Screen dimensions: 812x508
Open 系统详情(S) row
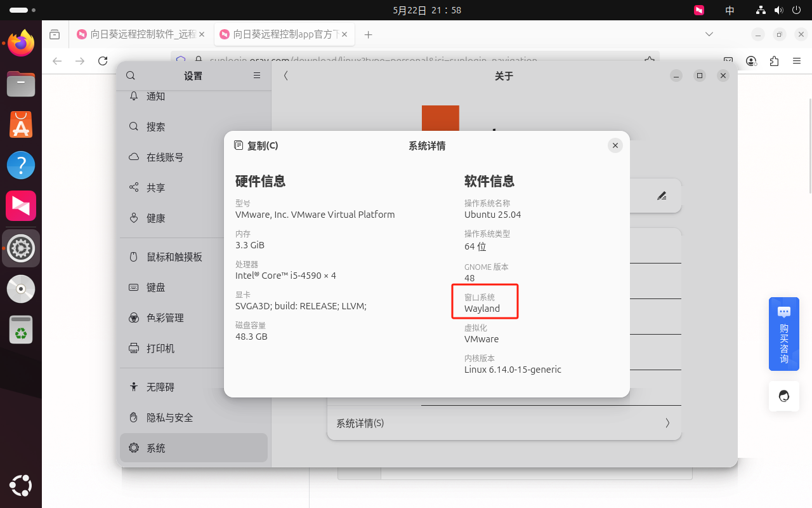(x=504, y=423)
